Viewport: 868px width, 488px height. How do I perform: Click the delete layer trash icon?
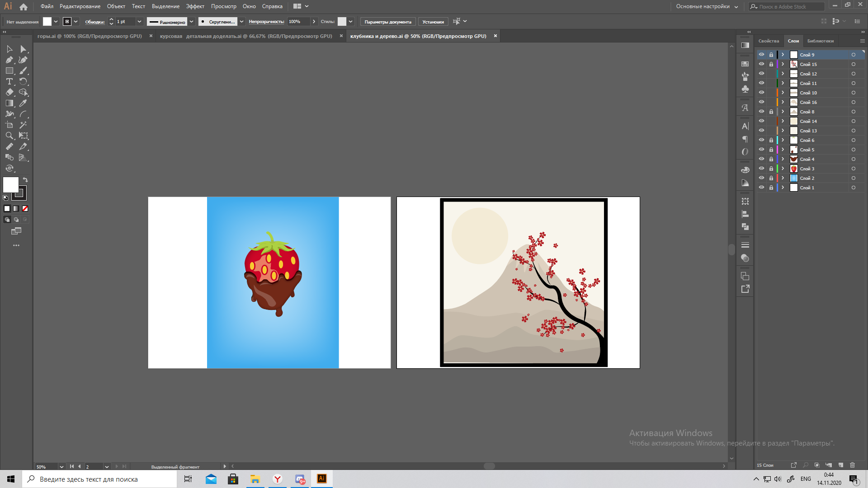point(852,465)
